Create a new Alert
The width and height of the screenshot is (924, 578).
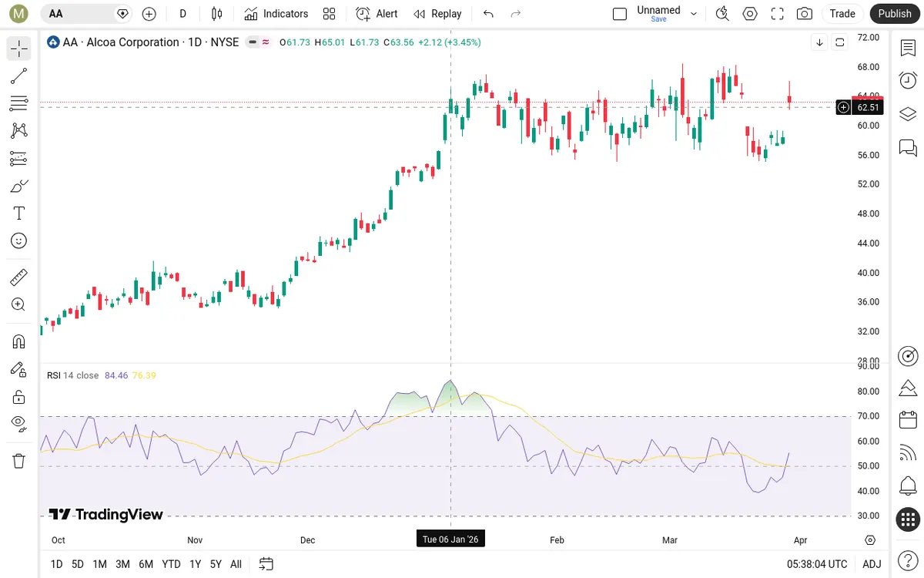377,13
